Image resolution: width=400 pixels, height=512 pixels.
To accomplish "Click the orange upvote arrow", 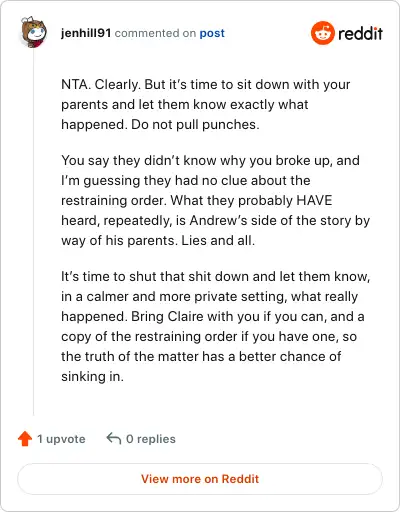I will tap(25, 439).
